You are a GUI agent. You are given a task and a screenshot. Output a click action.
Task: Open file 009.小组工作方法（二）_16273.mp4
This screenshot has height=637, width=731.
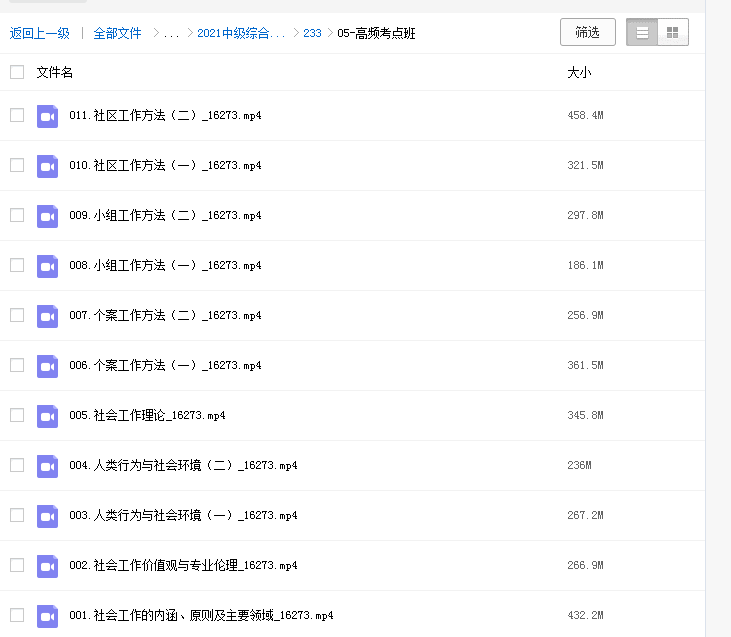(165, 215)
